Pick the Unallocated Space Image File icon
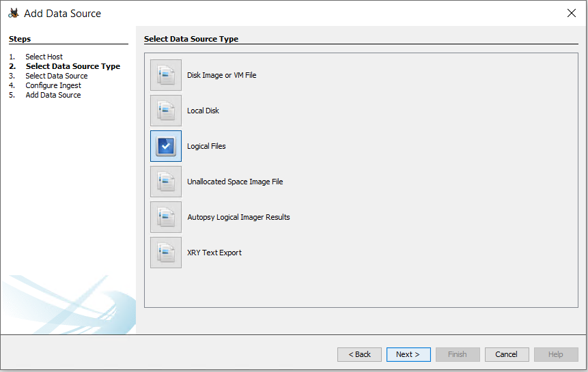Image resolution: width=588 pixels, height=372 pixels. pos(166,182)
